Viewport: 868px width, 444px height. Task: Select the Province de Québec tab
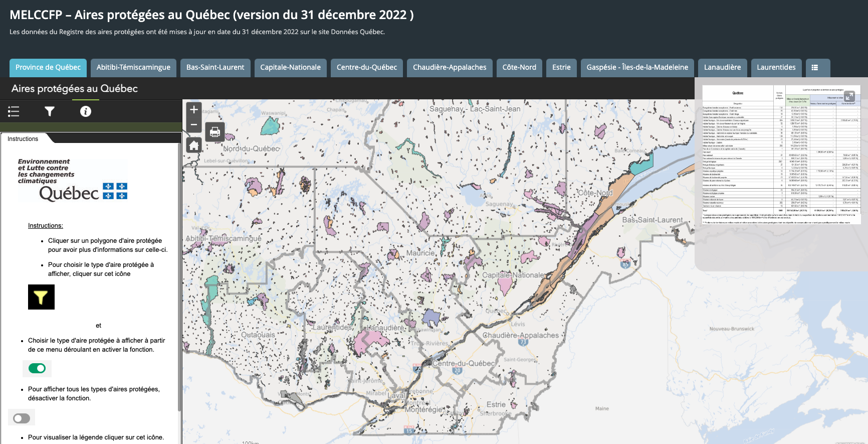(48, 68)
